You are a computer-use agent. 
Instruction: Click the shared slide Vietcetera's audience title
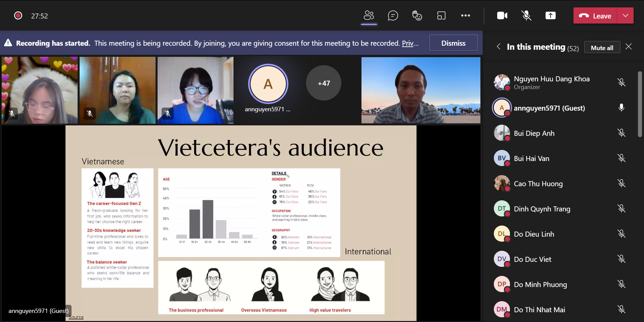[x=270, y=148]
